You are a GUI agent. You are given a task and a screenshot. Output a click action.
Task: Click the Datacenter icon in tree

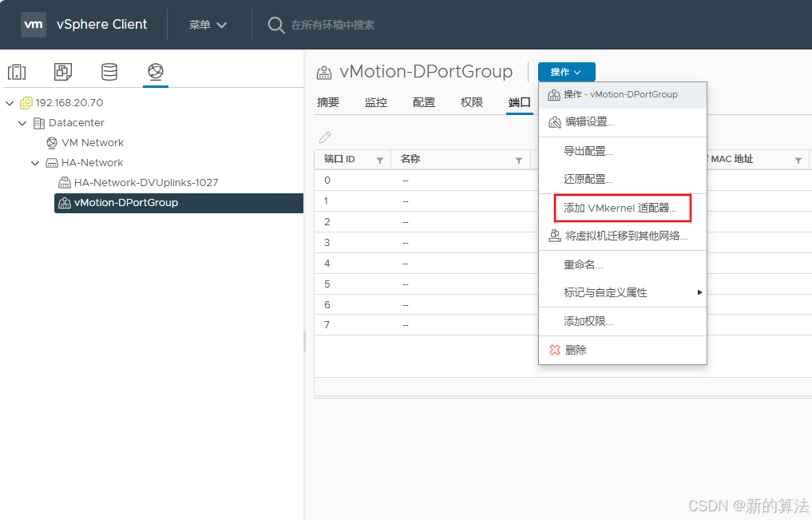coord(39,123)
